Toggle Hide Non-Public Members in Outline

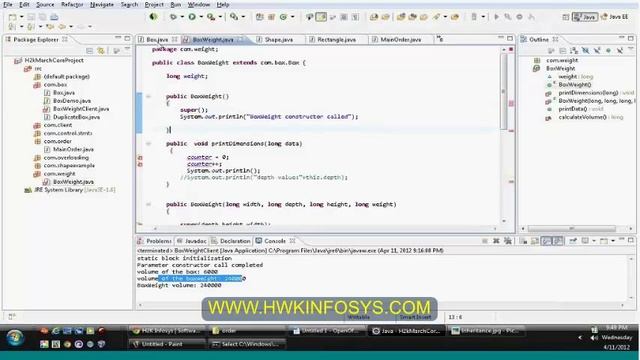pos(608,51)
